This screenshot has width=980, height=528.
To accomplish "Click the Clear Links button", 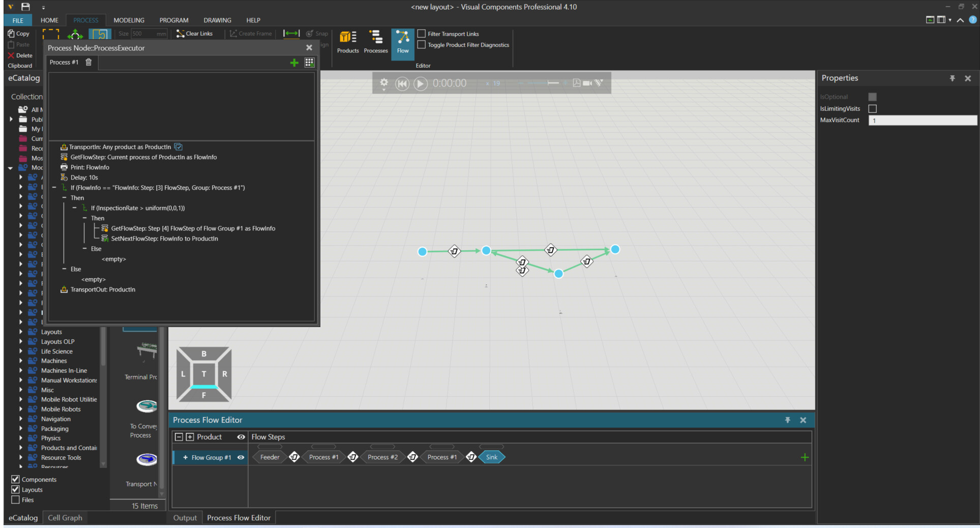I will click(x=194, y=34).
